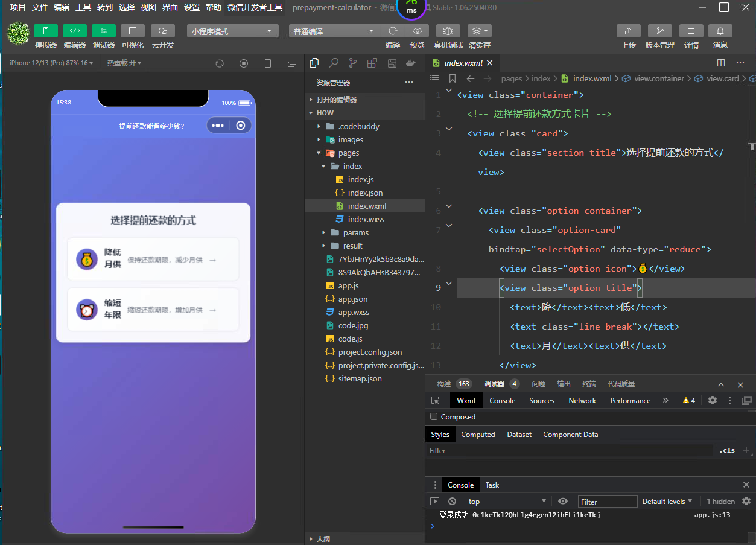
Task: Clear the console with the clear icon
Action: click(452, 502)
